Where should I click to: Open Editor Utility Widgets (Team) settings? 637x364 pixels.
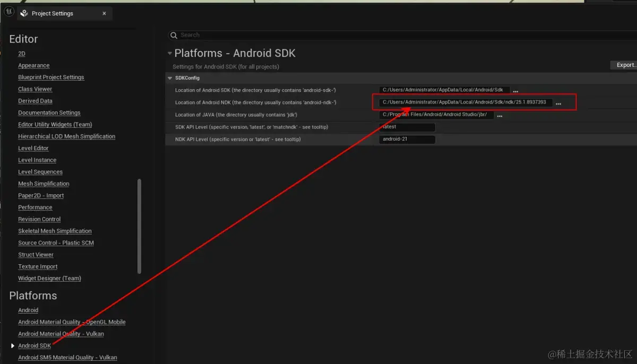(x=55, y=125)
